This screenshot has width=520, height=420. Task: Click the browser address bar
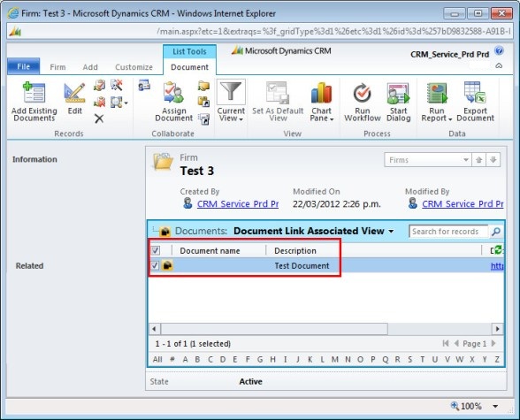[260, 32]
